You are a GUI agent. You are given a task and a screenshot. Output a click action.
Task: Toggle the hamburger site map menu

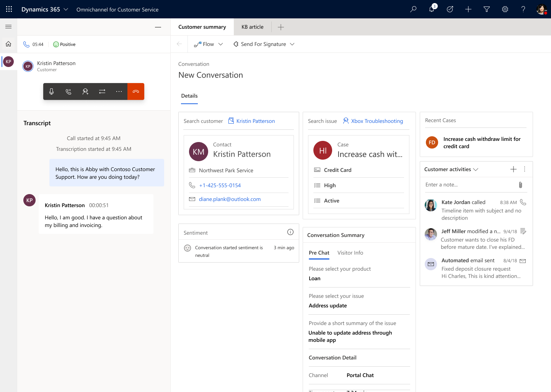tap(8, 27)
